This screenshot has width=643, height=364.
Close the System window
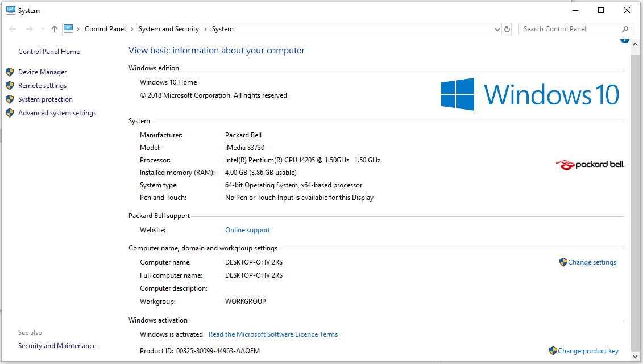tap(627, 10)
